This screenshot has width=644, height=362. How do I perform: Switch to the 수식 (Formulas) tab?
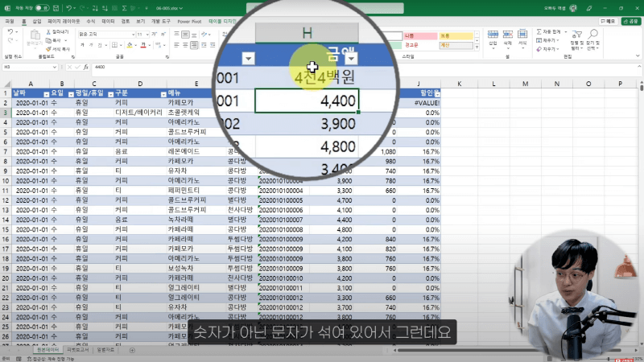(x=91, y=22)
